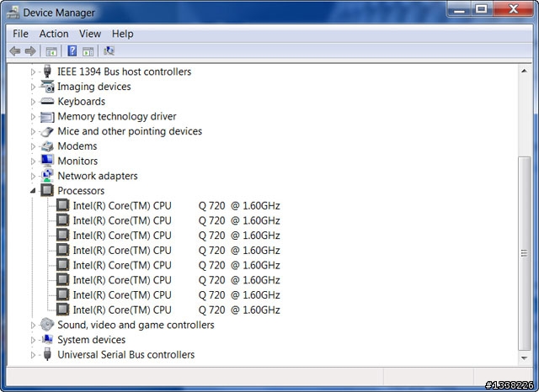The height and width of the screenshot is (392, 539).
Task: Select 'Sound, video and game controllers' label
Action: [136, 325]
